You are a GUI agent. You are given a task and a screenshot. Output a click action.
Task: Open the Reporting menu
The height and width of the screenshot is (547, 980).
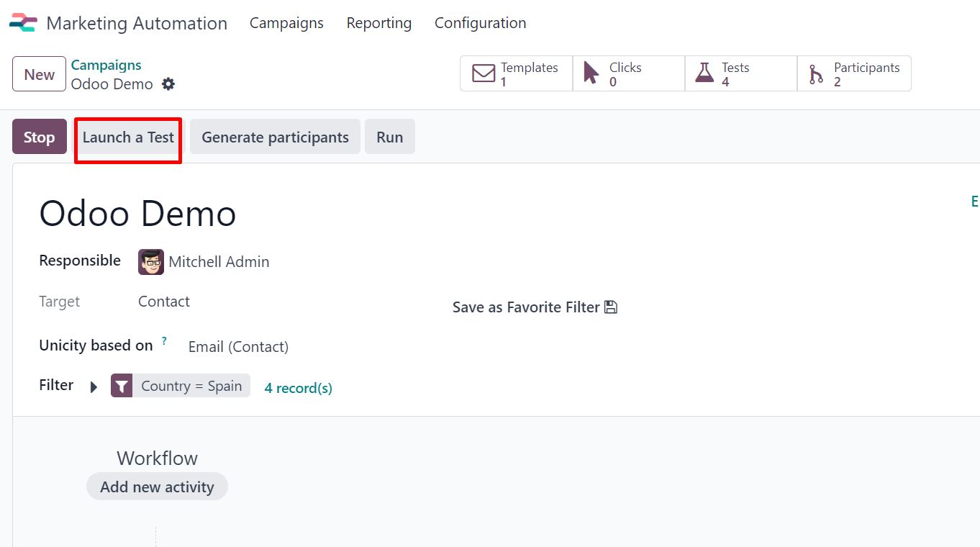[379, 23]
